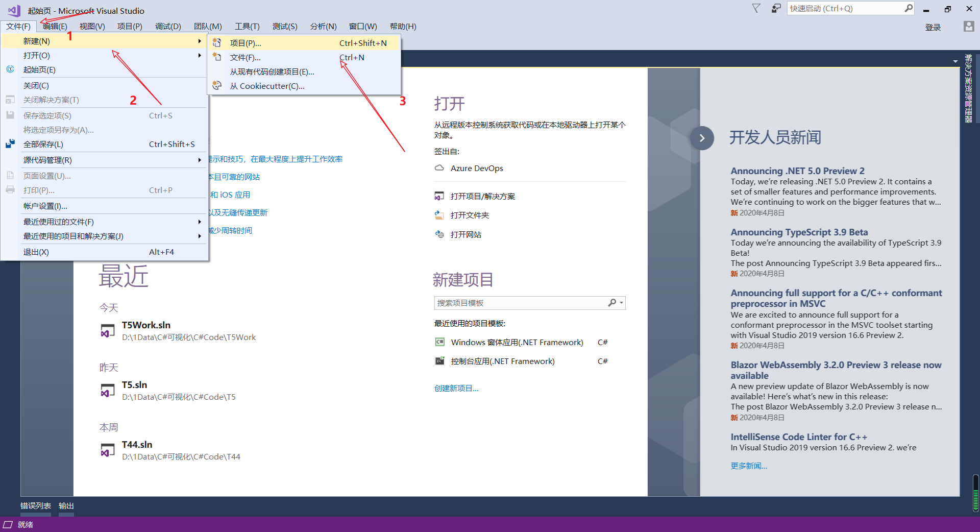Expand the 新建(N) submenu arrow

(200, 41)
